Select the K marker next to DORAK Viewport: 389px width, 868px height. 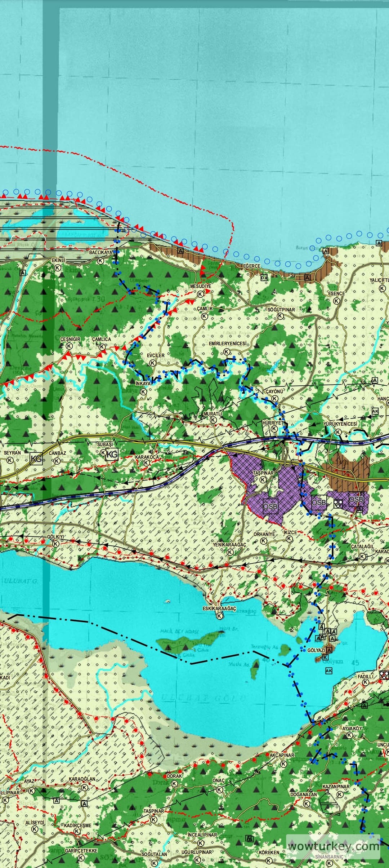click(174, 784)
